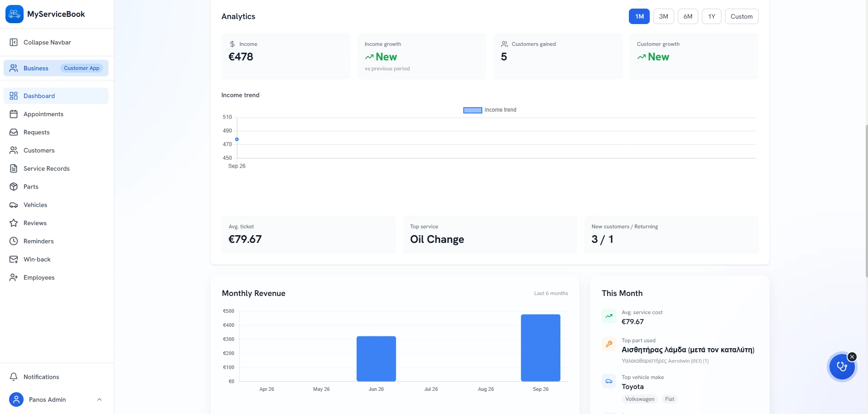The height and width of the screenshot is (414, 868).
Task: Switch to Customer App mode
Action: (82, 68)
